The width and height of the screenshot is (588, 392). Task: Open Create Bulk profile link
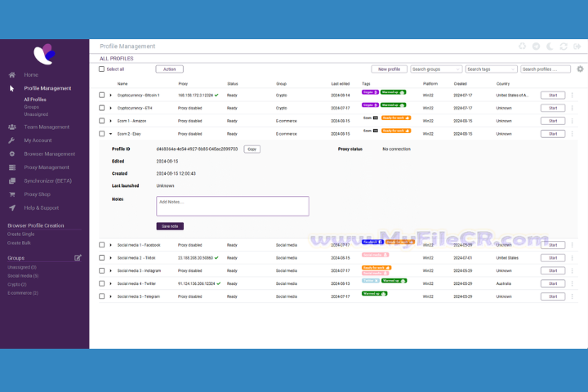click(x=19, y=243)
